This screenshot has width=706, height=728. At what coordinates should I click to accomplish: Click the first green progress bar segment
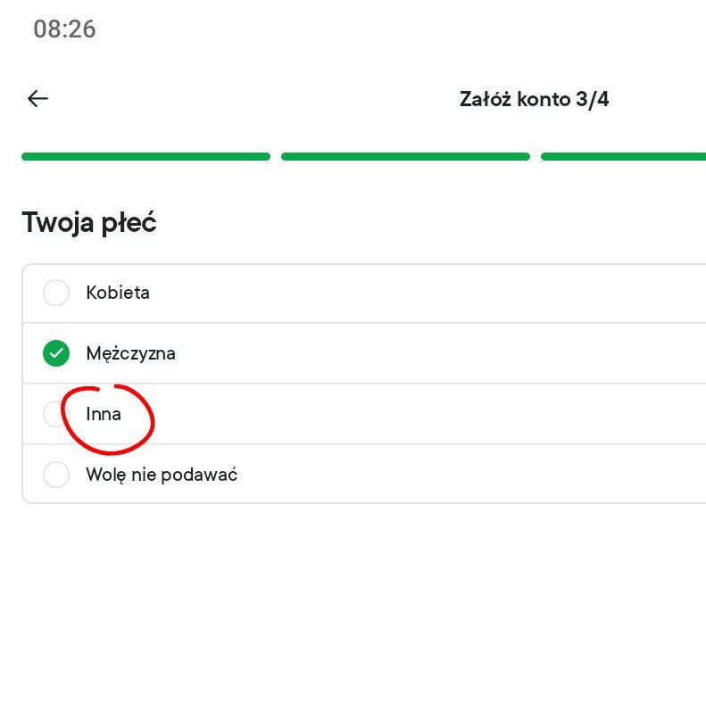pos(145,156)
